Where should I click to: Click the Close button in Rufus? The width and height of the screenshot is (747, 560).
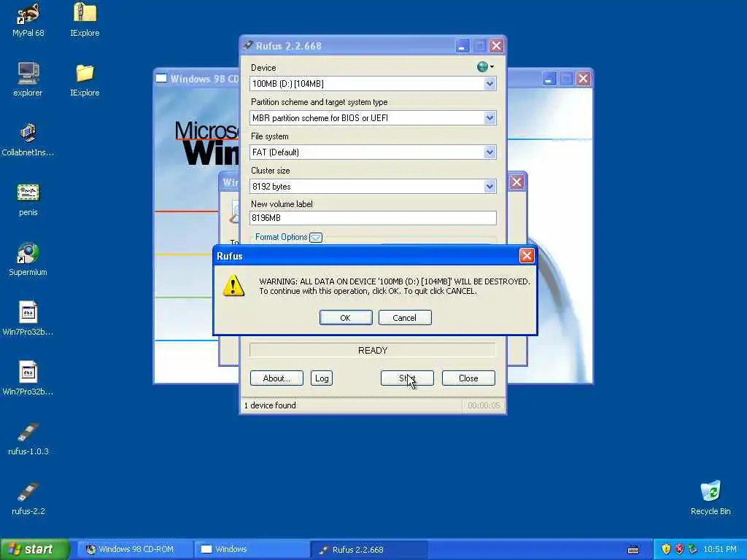468,378
